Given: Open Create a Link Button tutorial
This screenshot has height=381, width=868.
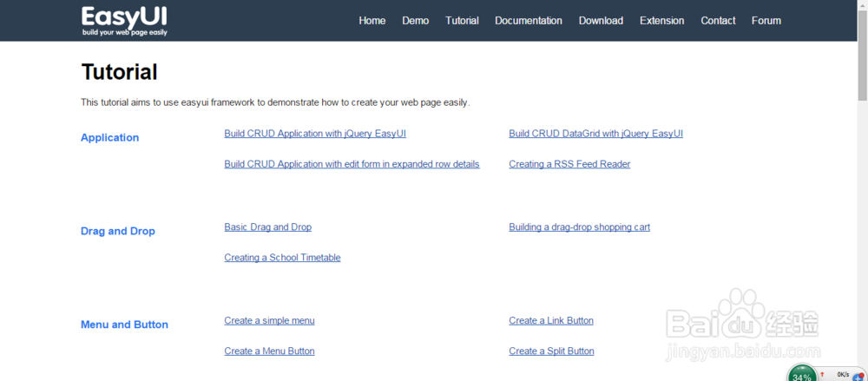Looking at the screenshot, I should (551, 320).
